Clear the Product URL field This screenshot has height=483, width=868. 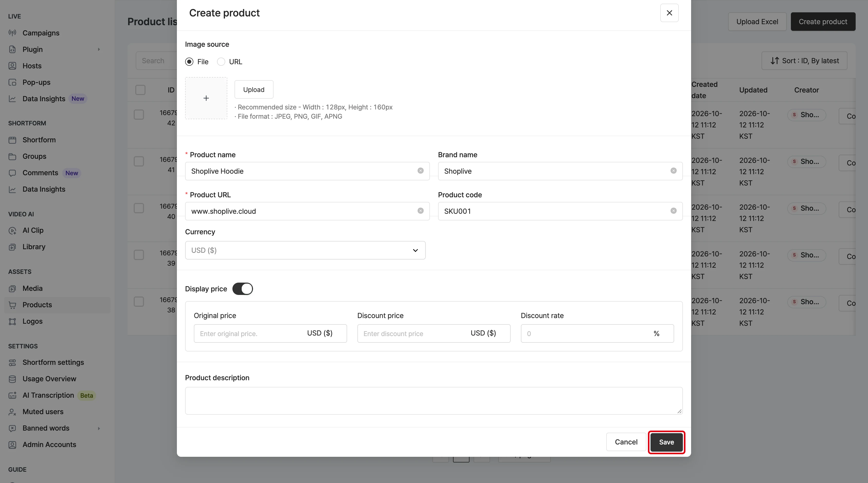click(421, 211)
